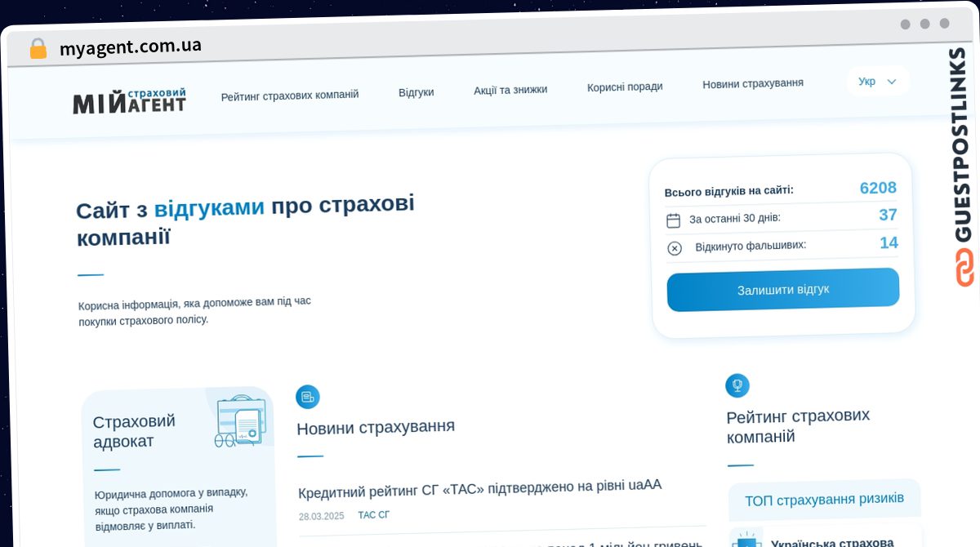Image resolution: width=980 pixels, height=547 pixels.
Task: Open Новини страхування in top navigation
Action: [x=753, y=83]
